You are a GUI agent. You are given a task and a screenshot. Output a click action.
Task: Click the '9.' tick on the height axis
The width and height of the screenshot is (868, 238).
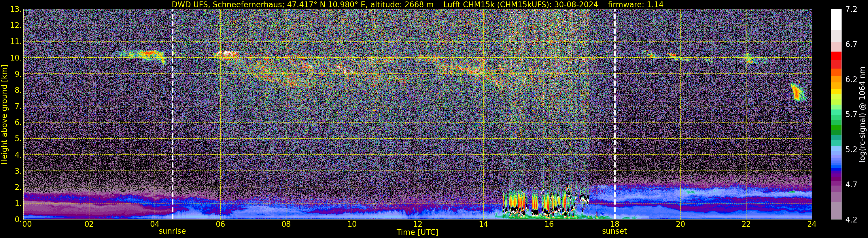point(18,74)
